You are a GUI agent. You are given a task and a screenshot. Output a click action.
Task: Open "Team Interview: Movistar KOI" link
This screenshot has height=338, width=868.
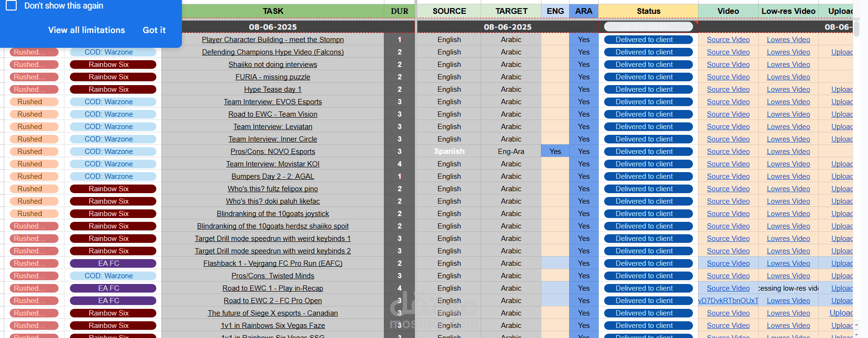click(x=273, y=164)
